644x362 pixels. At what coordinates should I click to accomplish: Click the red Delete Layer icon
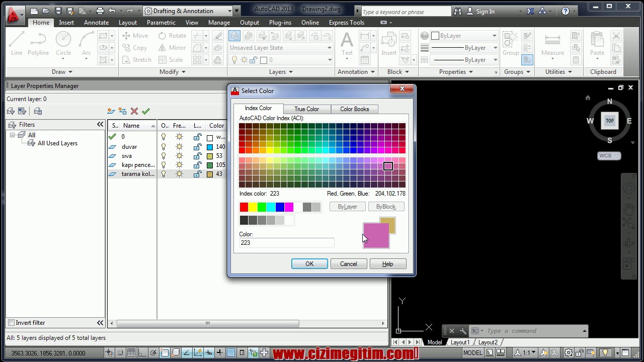(134, 111)
